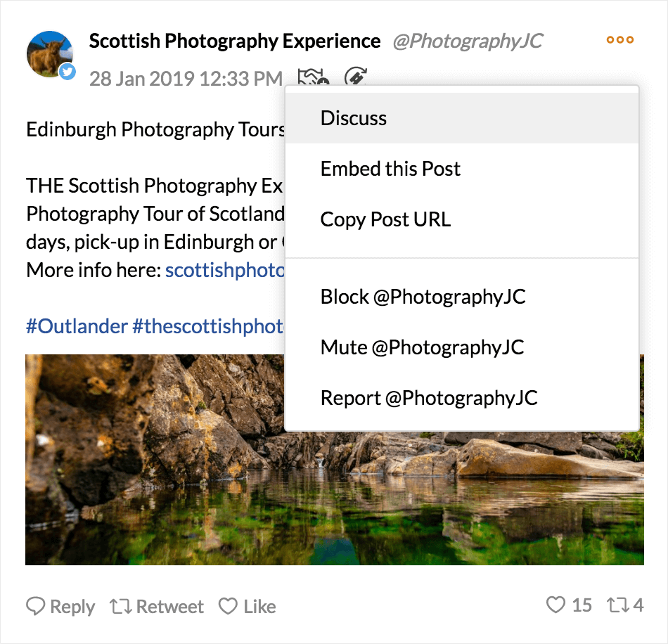Screen dimensions: 668x644
Task: Click the handshake add-lead icon
Action: click(313, 77)
